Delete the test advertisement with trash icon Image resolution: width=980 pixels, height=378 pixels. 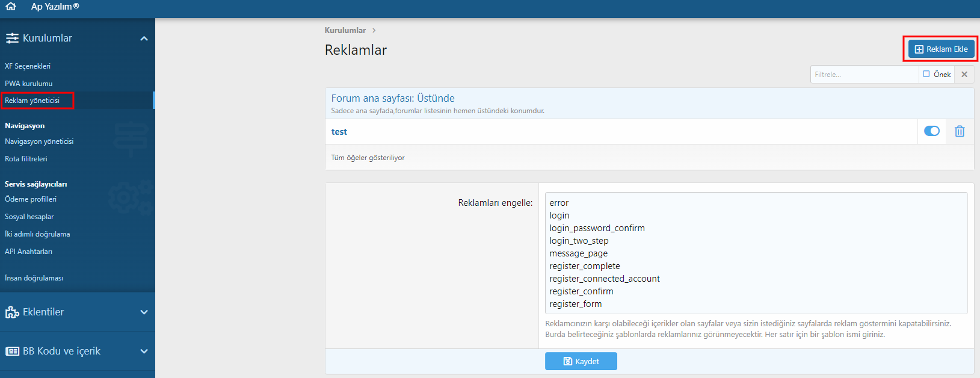[960, 131]
